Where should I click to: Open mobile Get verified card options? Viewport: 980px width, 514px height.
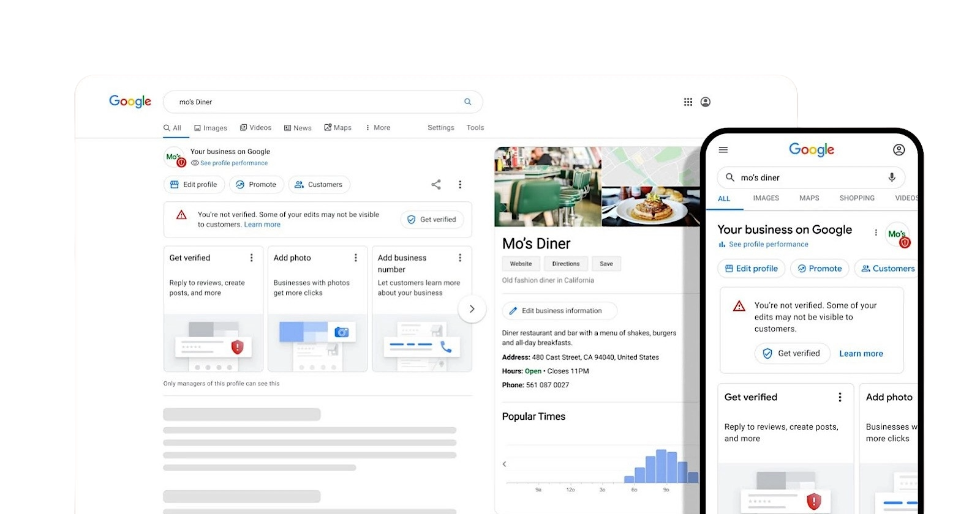840,397
